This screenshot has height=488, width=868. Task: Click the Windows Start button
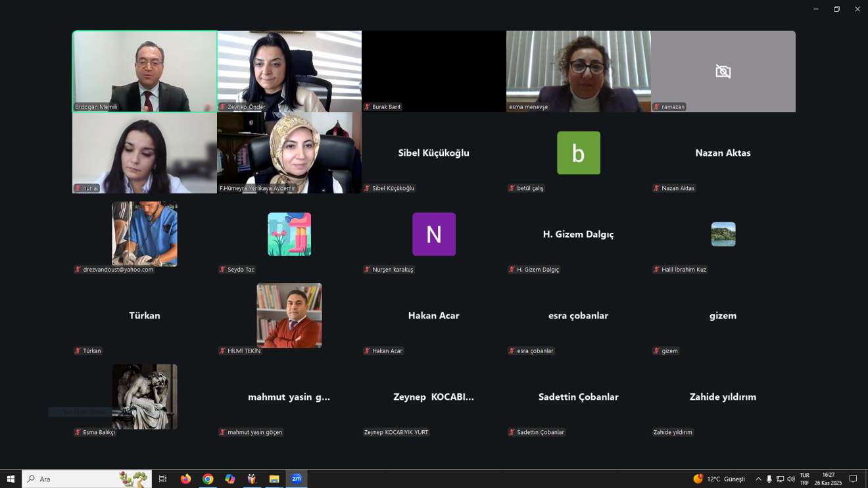11,479
